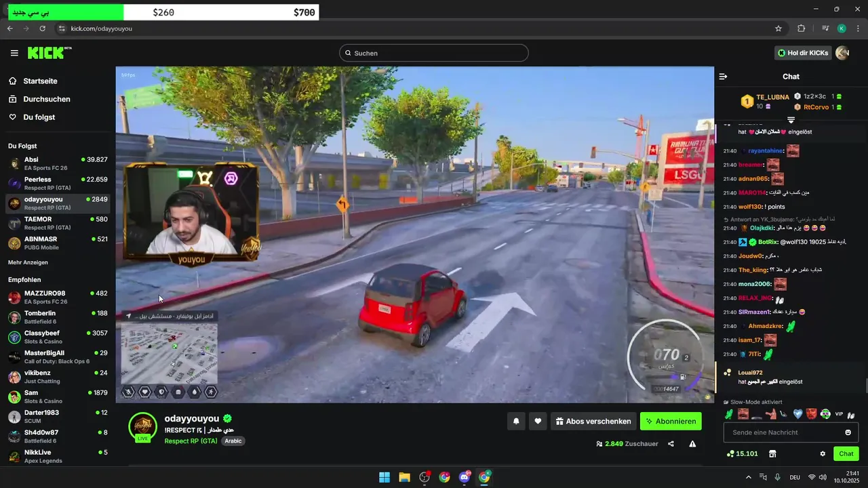Click the KICK logo

click(x=50, y=53)
